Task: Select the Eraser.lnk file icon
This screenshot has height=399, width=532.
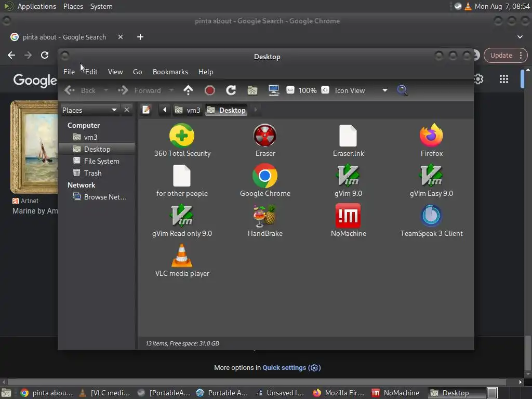Action: point(348,136)
